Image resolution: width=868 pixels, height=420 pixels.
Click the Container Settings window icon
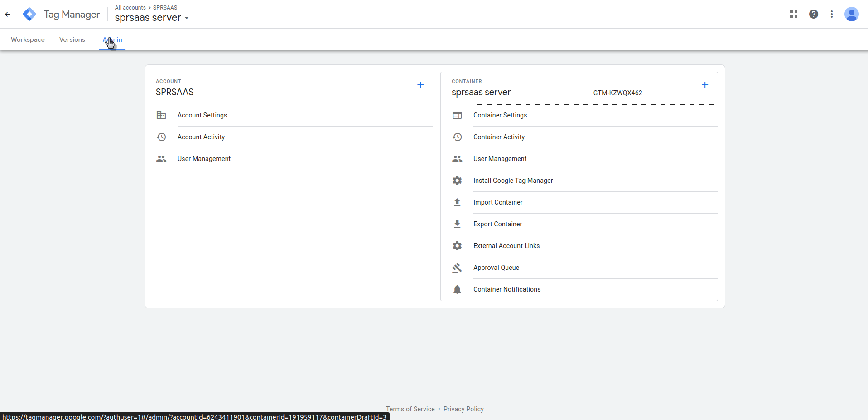(x=457, y=115)
